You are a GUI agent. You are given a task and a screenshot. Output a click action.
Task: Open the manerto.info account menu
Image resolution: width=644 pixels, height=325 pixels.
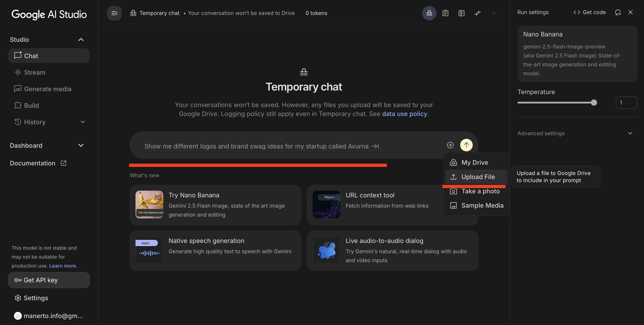pyautogui.click(x=49, y=316)
